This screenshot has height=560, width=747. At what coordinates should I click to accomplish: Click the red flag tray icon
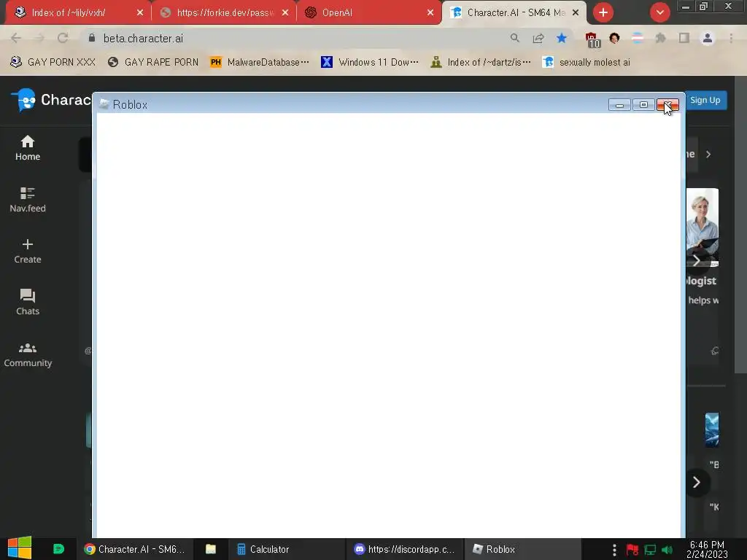pyautogui.click(x=632, y=550)
